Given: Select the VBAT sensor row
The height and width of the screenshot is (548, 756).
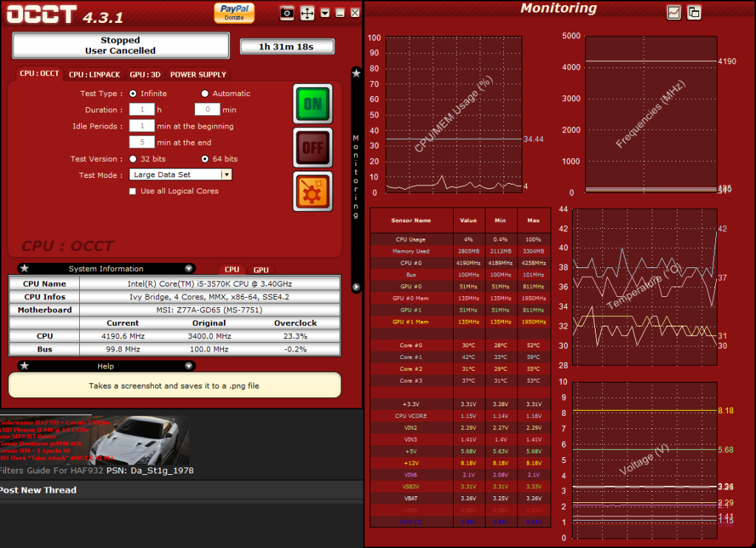Looking at the screenshot, I should pos(460,499).
